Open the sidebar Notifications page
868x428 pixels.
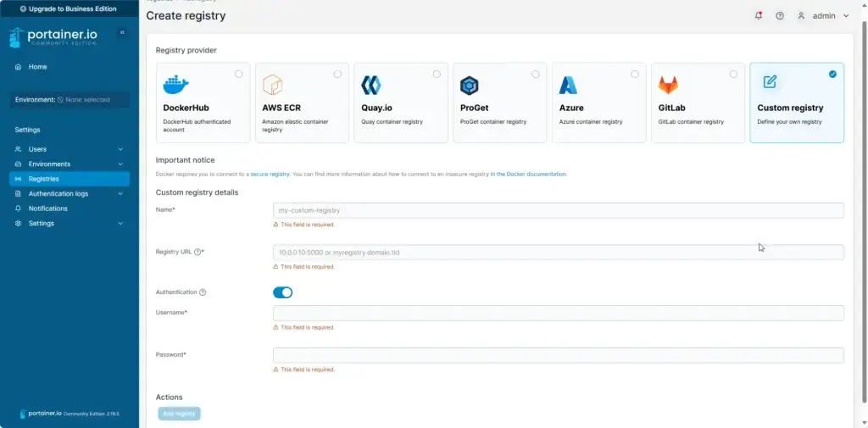70,208
